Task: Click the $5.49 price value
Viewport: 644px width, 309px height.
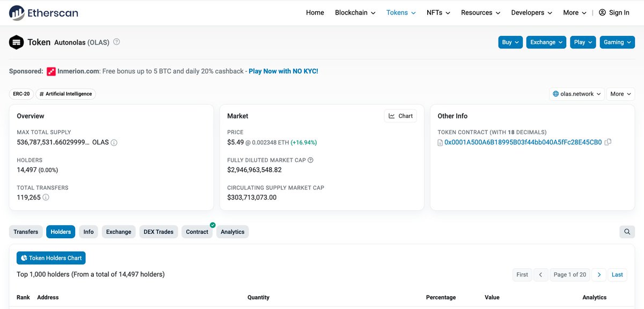Action: click(x=236, y=142)
